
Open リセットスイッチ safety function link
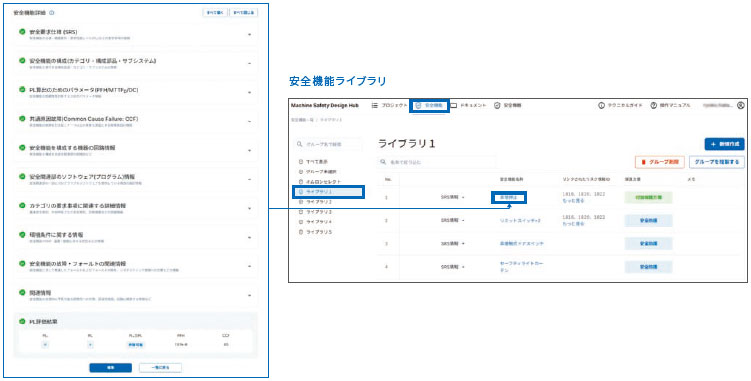pyautogui.click(x=520, y=220)
